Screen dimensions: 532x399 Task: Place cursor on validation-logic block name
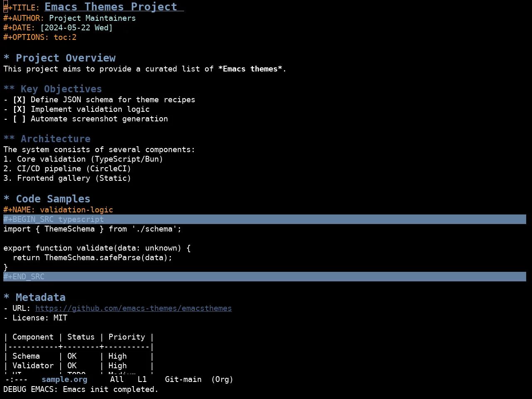(x=76, y=210)
